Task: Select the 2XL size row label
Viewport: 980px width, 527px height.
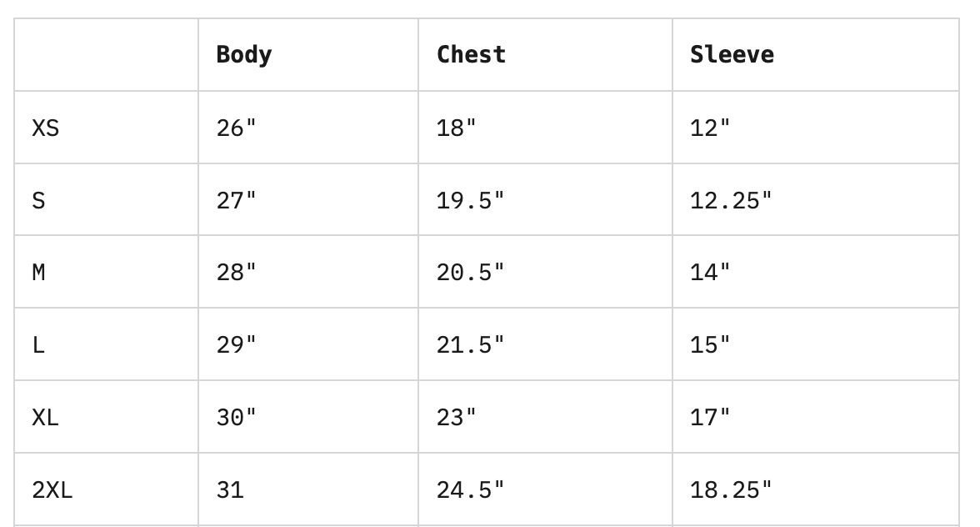Action: click(52, 490)
